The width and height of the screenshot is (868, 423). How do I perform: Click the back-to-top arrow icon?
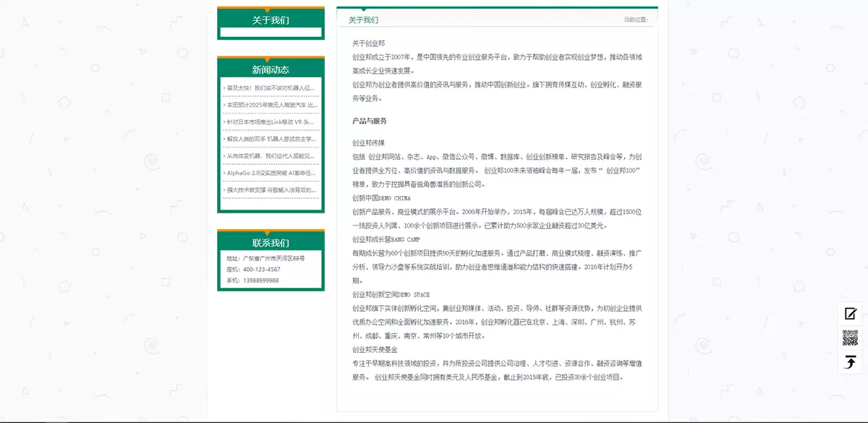851,362
